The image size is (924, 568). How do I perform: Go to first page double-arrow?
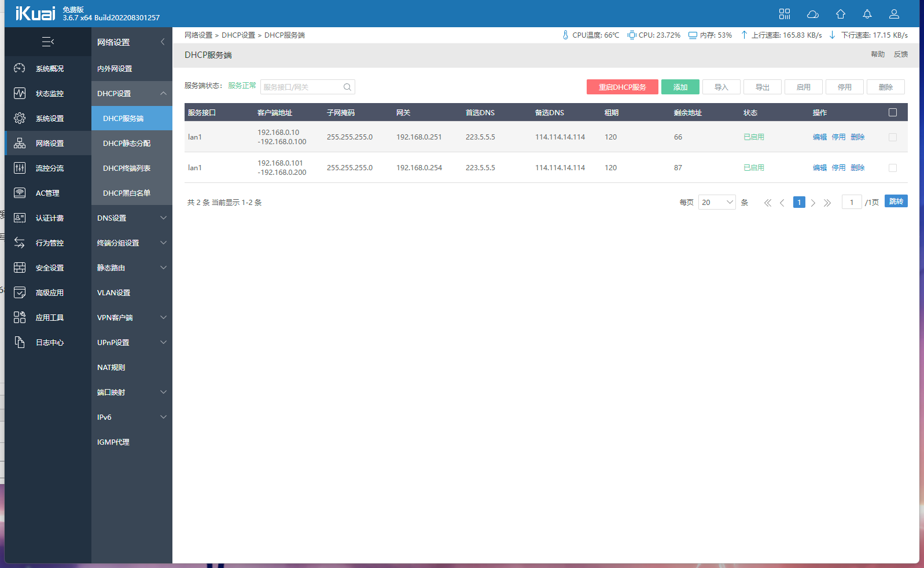(x=768, y=203)
